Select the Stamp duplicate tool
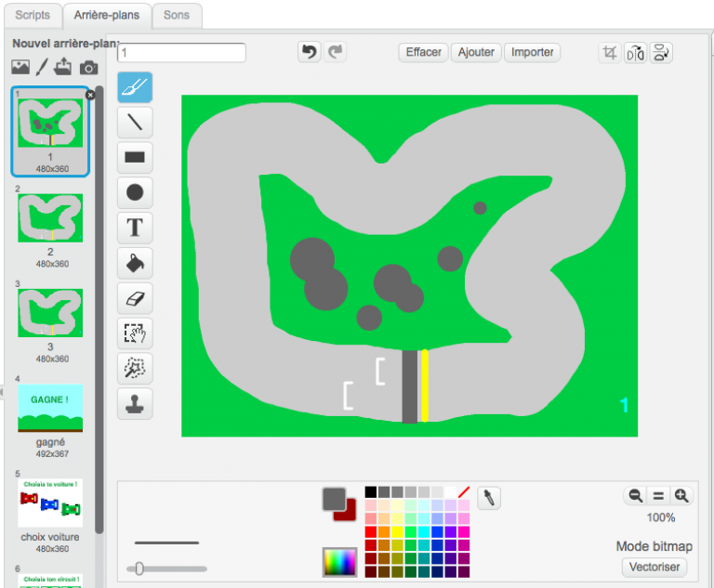714x588 pixels. tap(135, 404)
